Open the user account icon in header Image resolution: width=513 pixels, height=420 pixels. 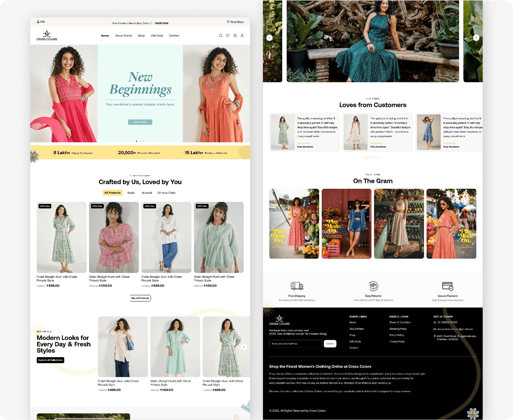(242, 36)
